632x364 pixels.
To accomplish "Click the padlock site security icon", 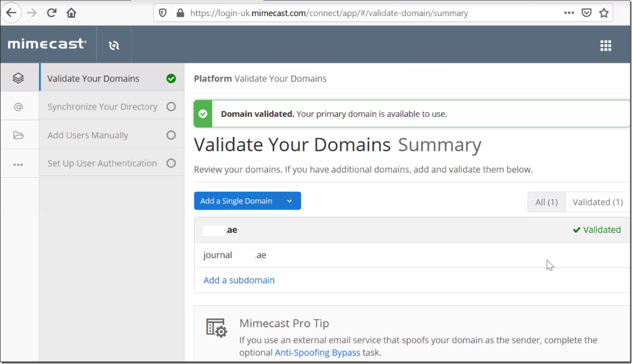I will pyautogui.click(x=180, y=13).
